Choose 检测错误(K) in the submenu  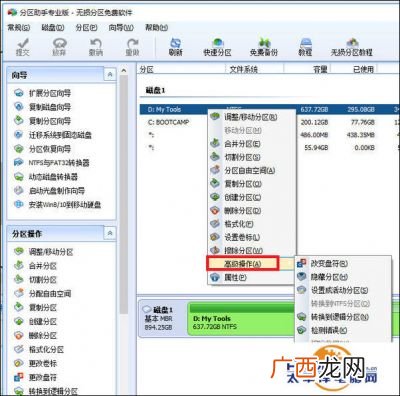pos(343,330)
